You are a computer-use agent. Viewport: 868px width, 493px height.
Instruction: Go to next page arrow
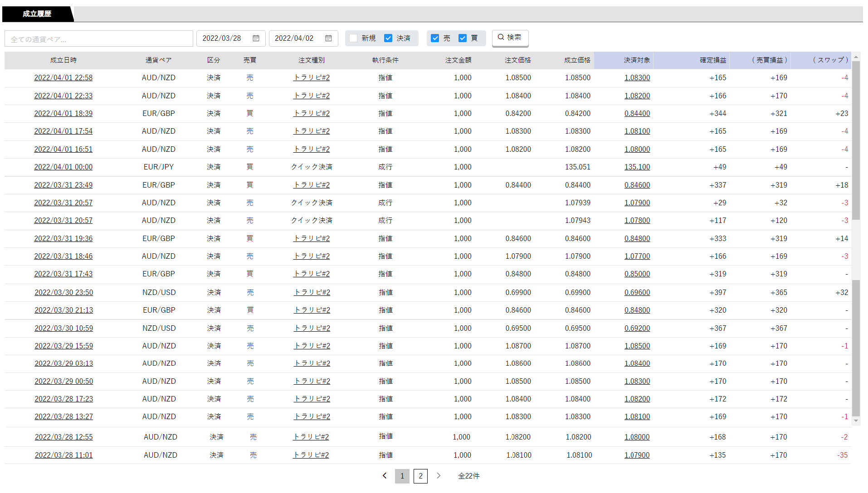click(439, 476)
